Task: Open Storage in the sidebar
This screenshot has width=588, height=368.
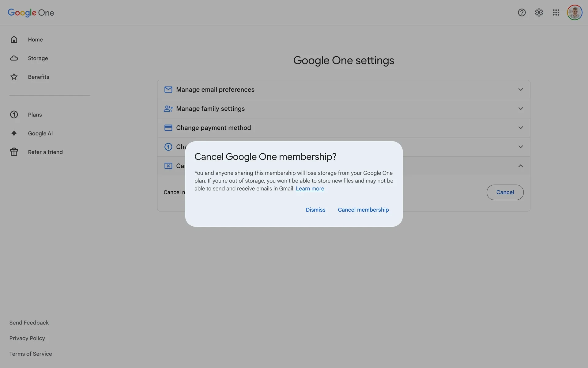Action: [38, 58]
